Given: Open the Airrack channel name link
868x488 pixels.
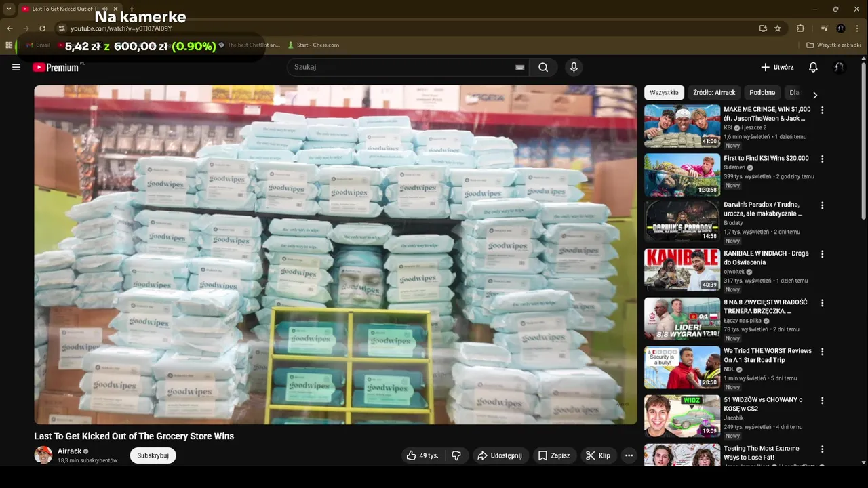Looking at the screenshot, I should 69,451.
